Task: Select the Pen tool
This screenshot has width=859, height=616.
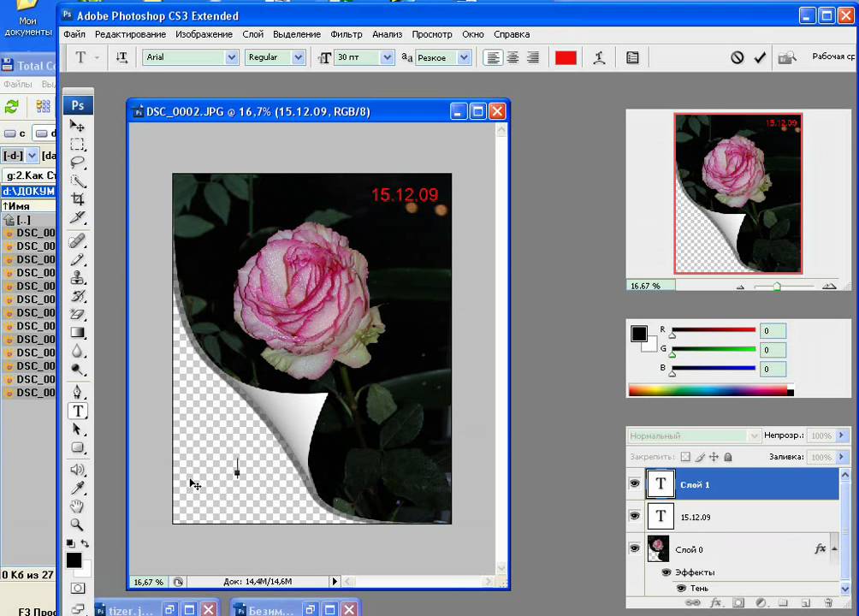Action: point(77,392)
